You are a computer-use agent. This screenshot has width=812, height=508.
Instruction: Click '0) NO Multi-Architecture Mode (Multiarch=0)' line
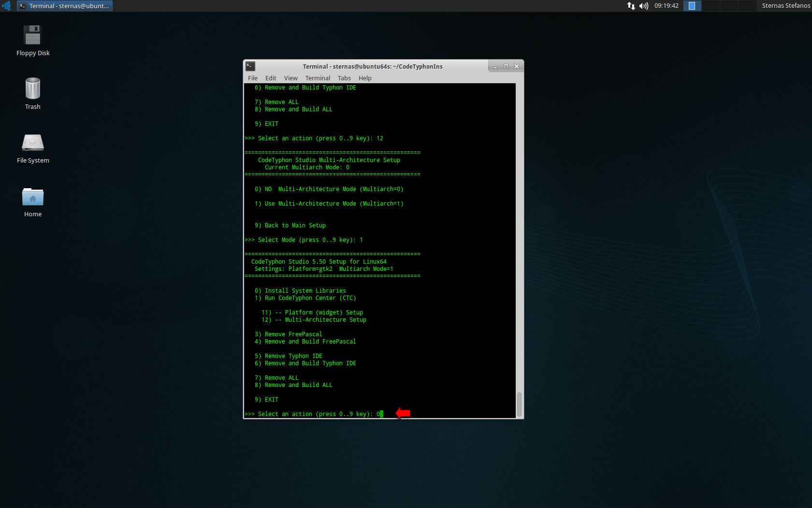click(329, 189)
